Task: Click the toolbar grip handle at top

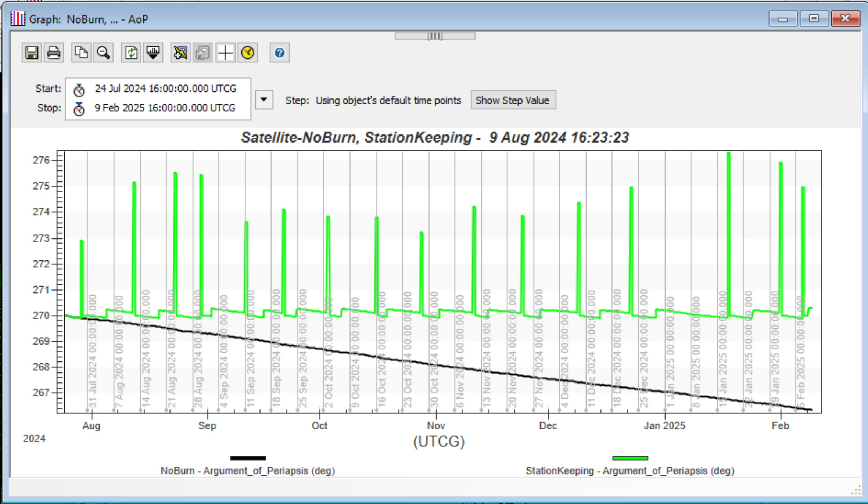Action: tap(435, 36)
